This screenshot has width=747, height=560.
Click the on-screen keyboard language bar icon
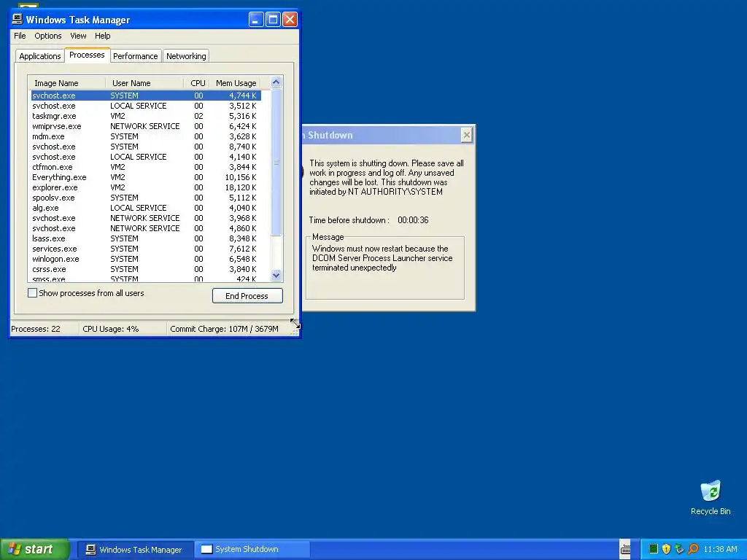(625, 549)
